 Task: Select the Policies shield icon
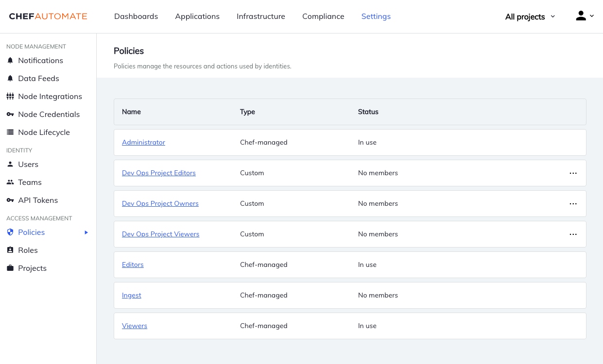[x=10, y=232]
